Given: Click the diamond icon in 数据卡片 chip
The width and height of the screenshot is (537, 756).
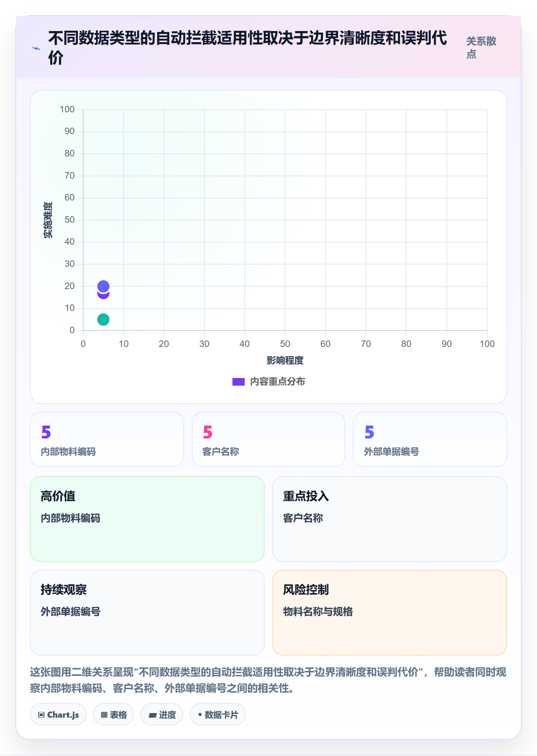Looking at the screenshot, I should pos(200,715).
